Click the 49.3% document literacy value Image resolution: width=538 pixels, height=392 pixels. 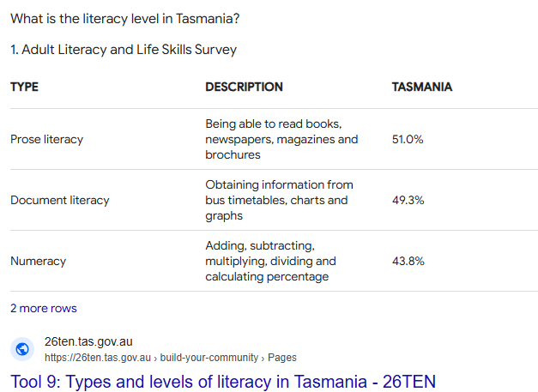coord(408,200)
